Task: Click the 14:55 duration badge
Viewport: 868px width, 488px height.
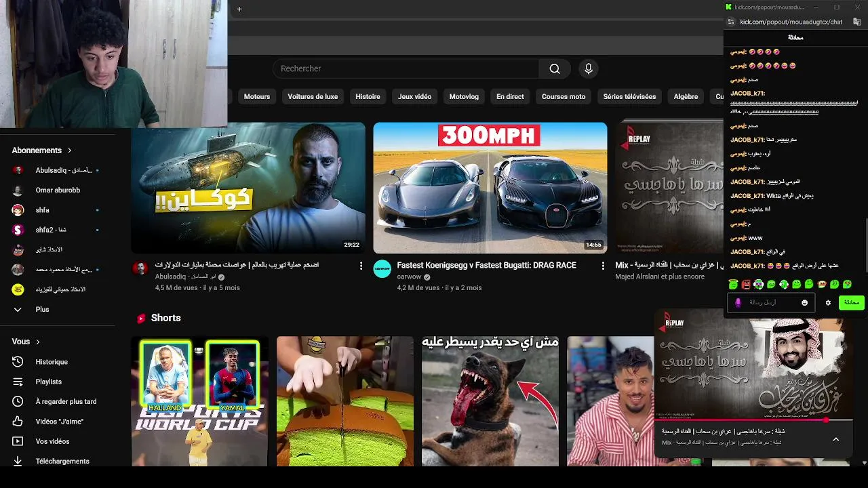Action: 593,245
